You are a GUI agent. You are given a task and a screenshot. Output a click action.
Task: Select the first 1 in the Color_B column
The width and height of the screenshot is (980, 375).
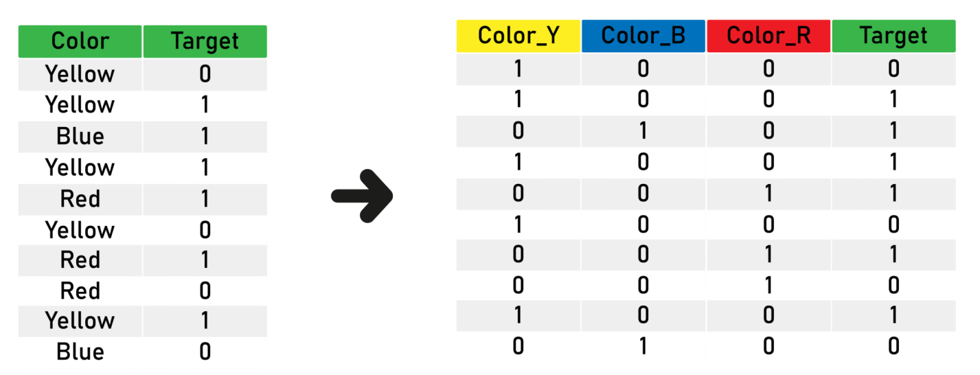click(x=643, y=130)
